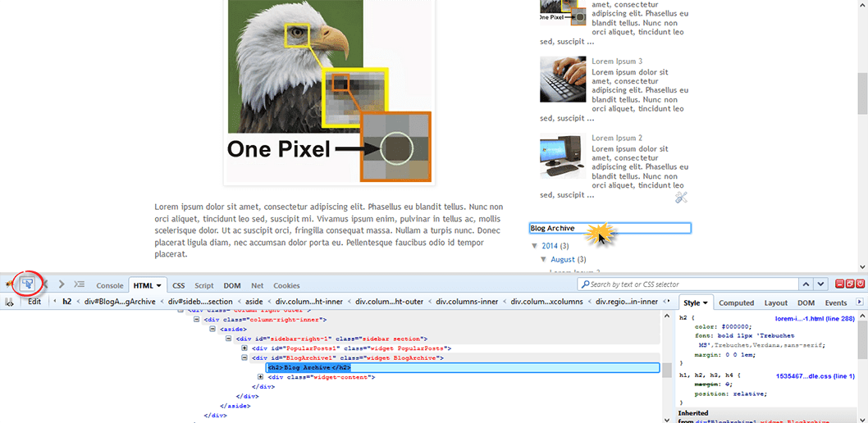Viewport: 868px width, 423px height.
Task: Switch to the Cookies tab
Action: pyautogui.click(x=286, y=286)
